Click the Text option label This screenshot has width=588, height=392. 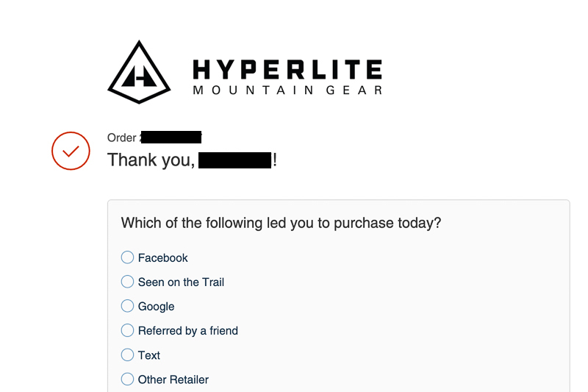(x=149, y=355)
